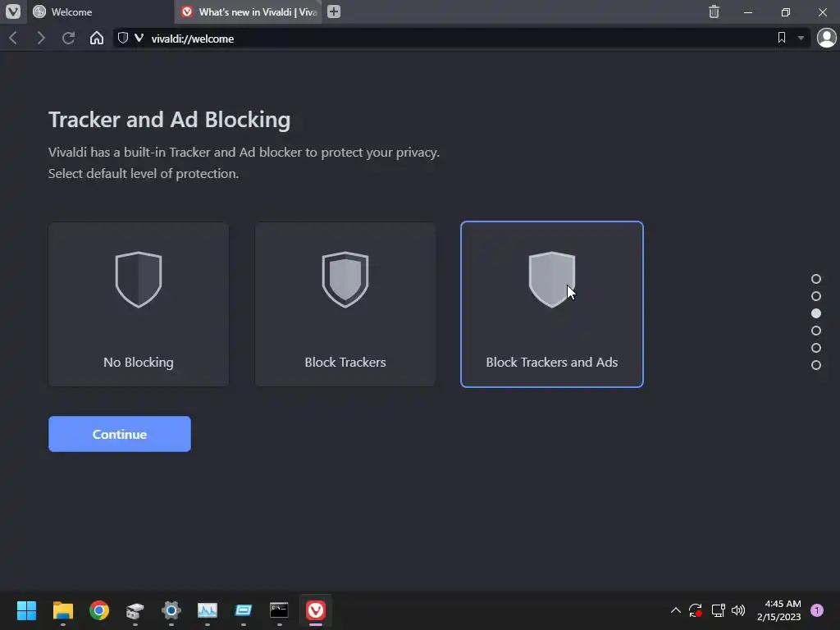Open the volume speaker tray icon
Image resolution: width=840 pixels, height=630 pixels.
738,610
